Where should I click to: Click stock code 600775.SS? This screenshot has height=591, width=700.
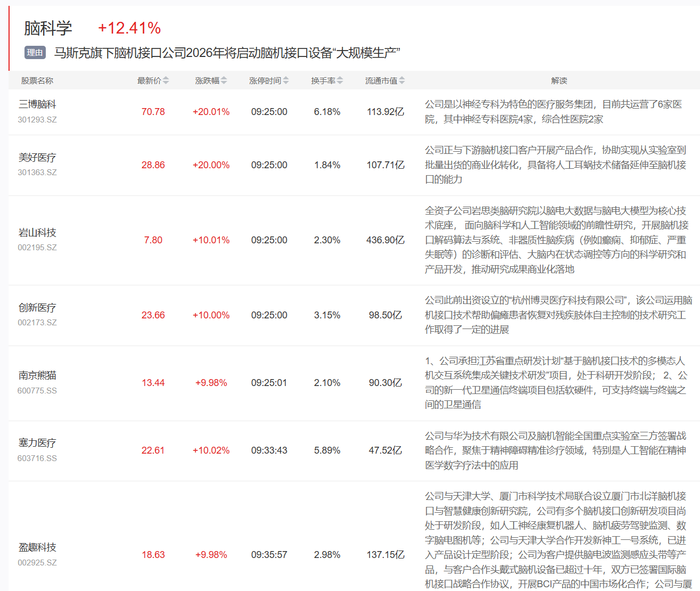[x=37, y=391]
